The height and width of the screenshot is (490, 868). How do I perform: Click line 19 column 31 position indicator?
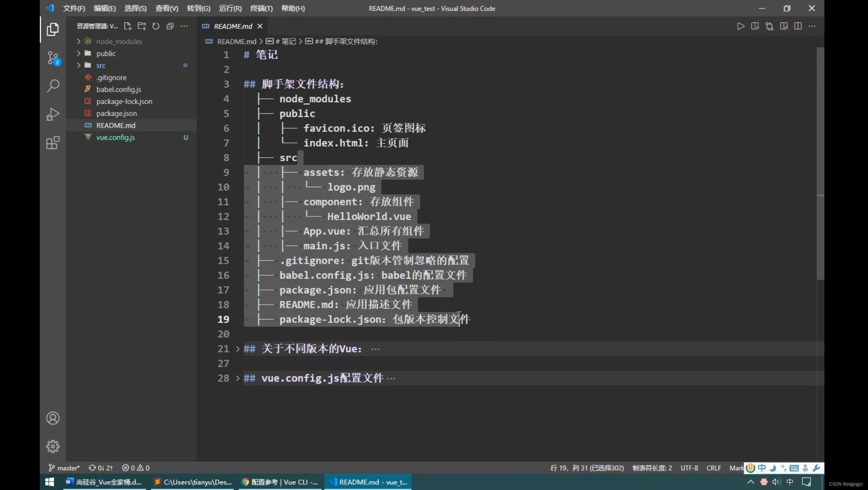(587, 468)
